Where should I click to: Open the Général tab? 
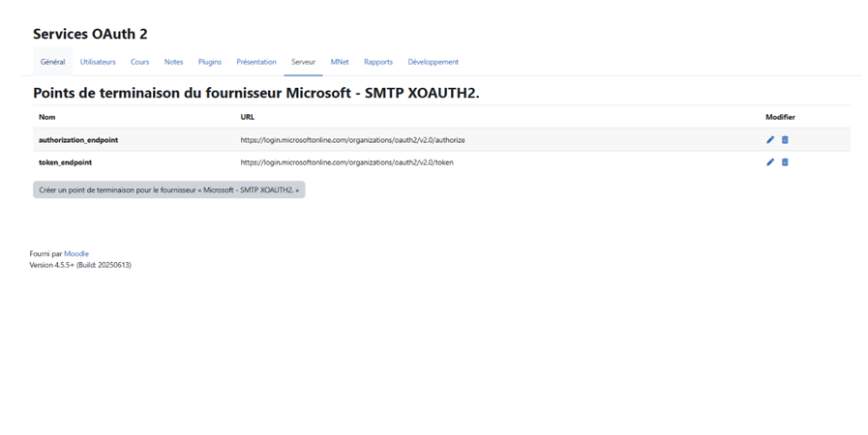52,62
